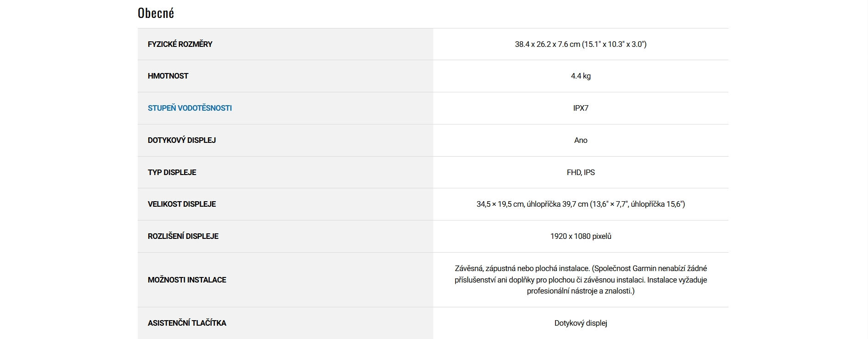Click the Dotykový displej value in last row

point(581,323)
